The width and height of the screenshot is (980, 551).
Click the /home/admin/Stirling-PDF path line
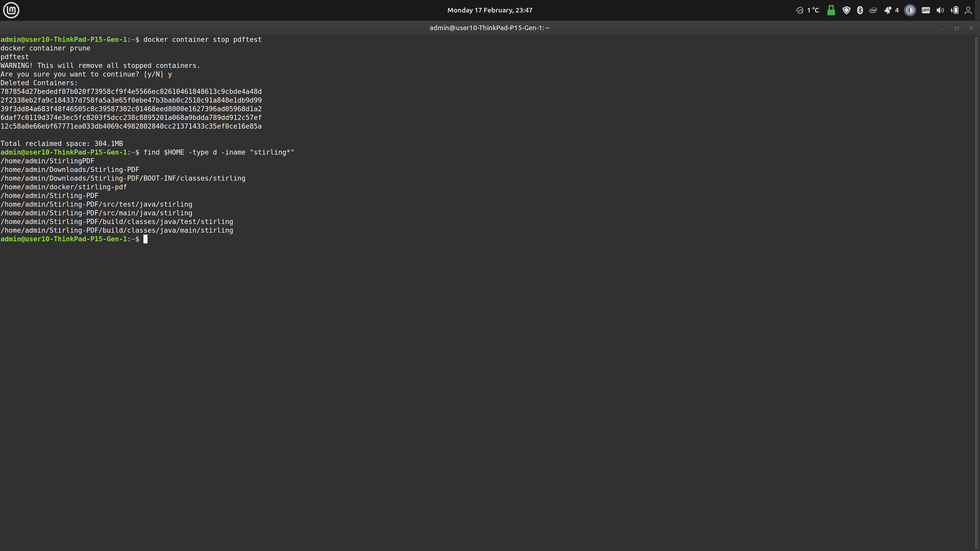tap(50, 196)
